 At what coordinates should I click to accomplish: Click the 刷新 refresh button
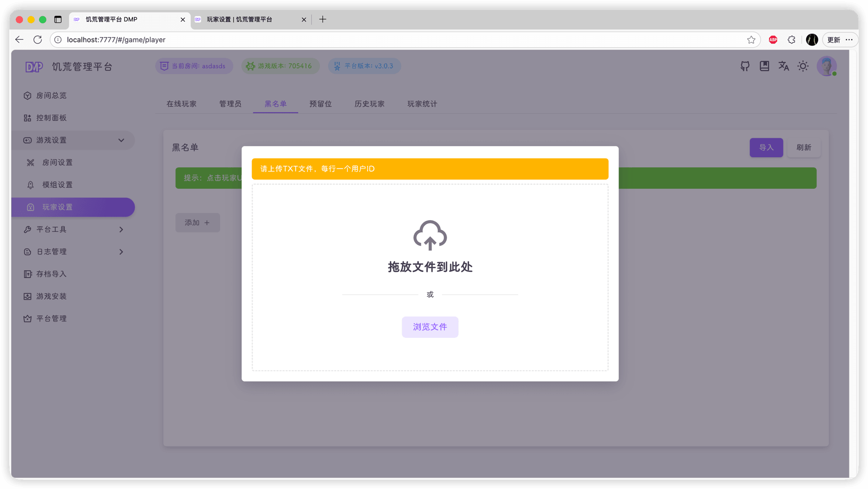tap(804, 147)
